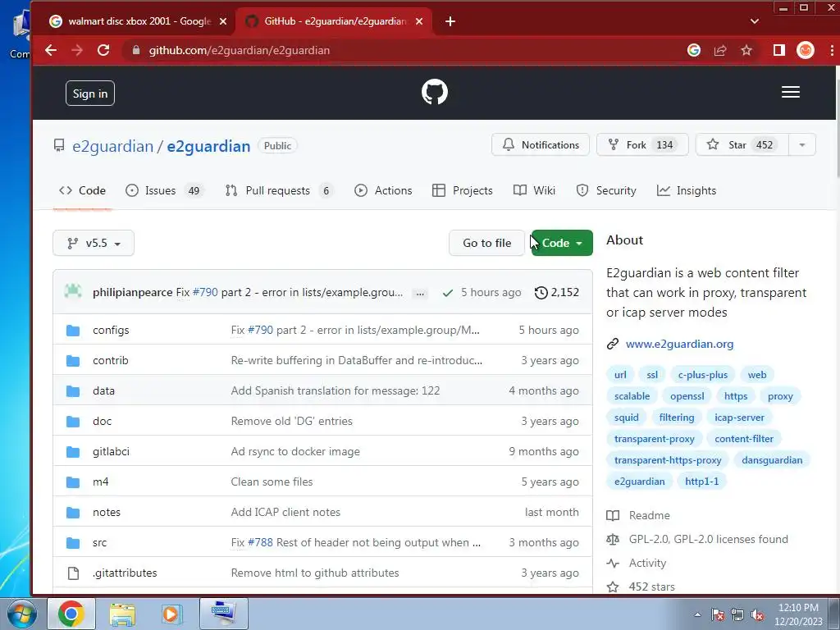This screenshot has width=840, height=630.
Task: Select the transparent-proxy topic tag
Action: (x=654, y=440)
